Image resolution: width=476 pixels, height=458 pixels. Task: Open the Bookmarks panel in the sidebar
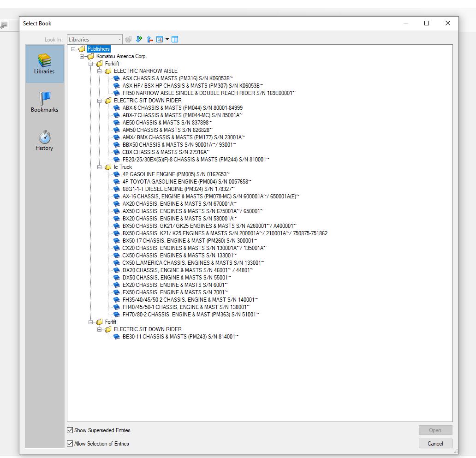point(44,102)
